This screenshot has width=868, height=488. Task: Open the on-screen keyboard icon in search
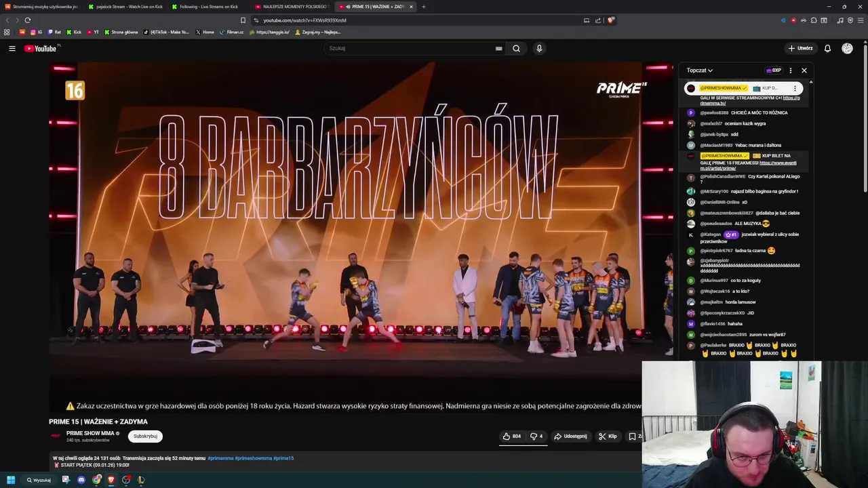point(498,48)
